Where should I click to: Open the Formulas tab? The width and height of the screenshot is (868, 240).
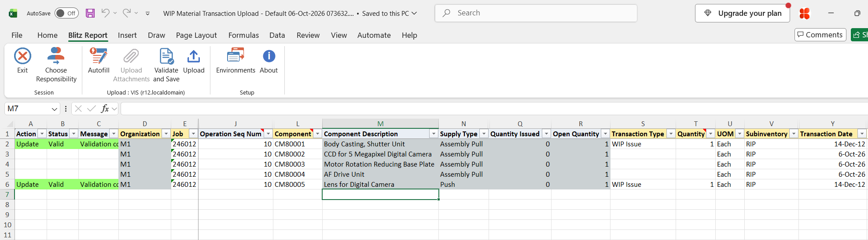pos(243,35)
